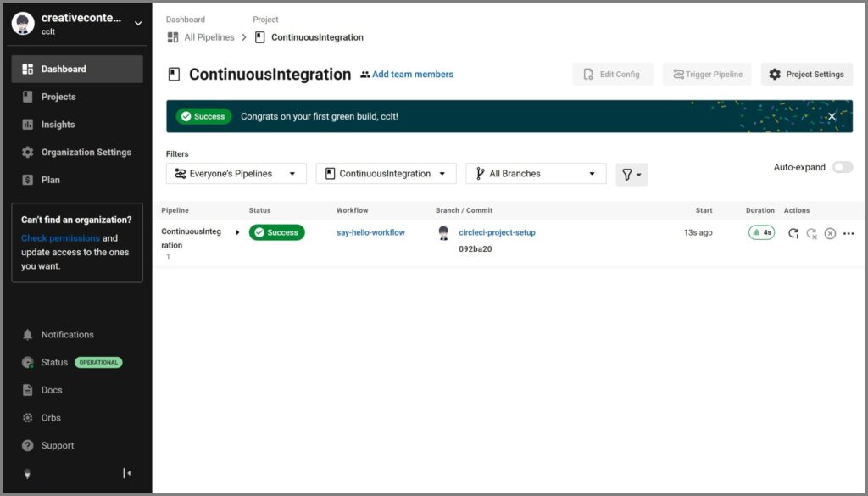Click the cancel workflow icon
Viewport: 868px width, 496px height.
pos(830,233)
